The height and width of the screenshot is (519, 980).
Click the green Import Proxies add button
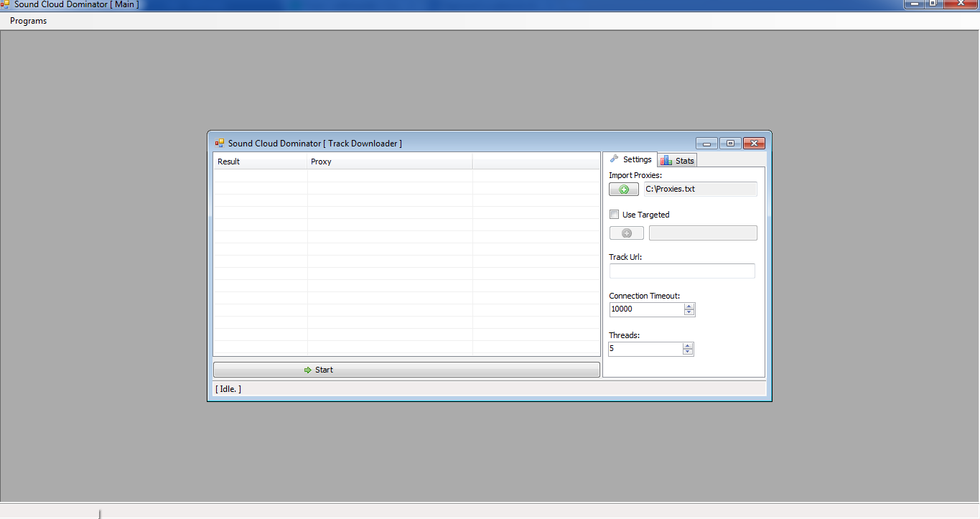click(x=623, y=190)
